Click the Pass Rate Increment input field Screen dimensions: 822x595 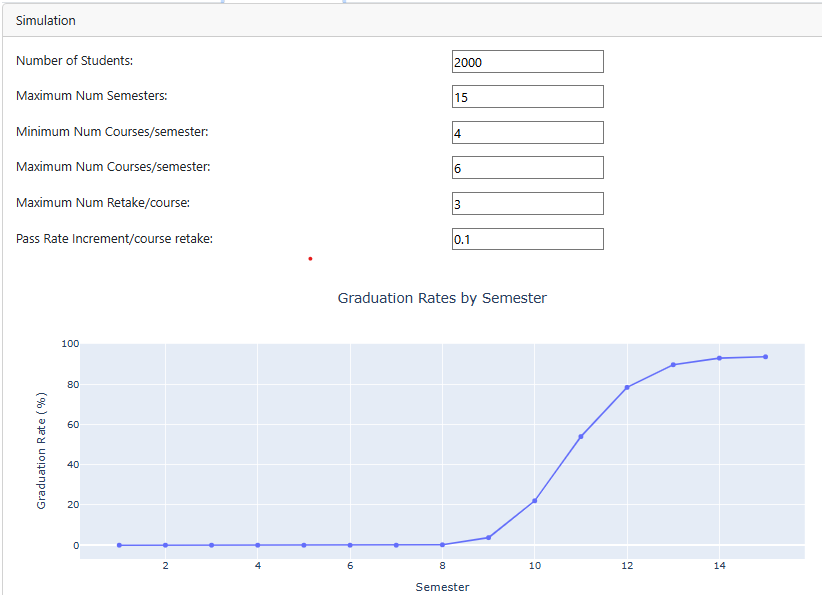click(527, 239)
